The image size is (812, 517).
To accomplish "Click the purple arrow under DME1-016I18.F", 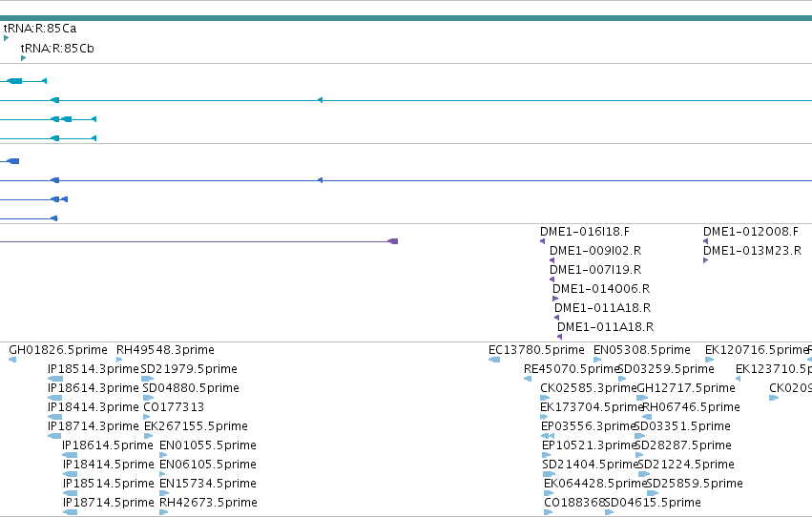I will (x=542, y=241).
